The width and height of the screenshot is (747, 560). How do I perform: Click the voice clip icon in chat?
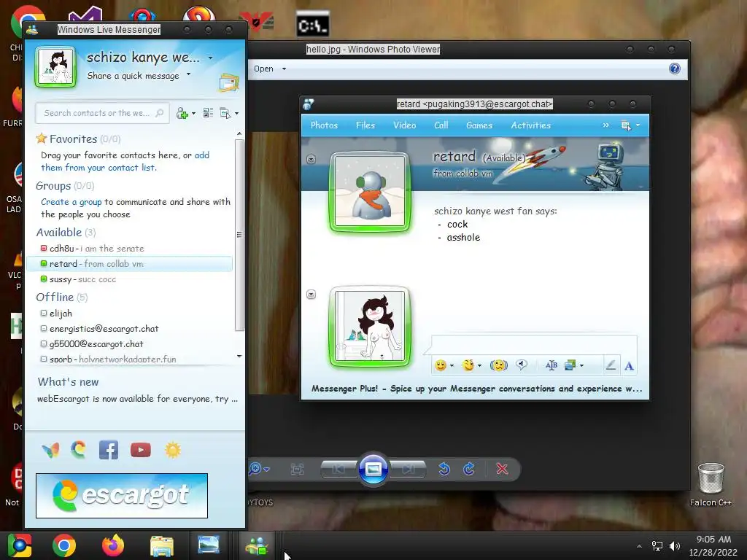[522, 365]
